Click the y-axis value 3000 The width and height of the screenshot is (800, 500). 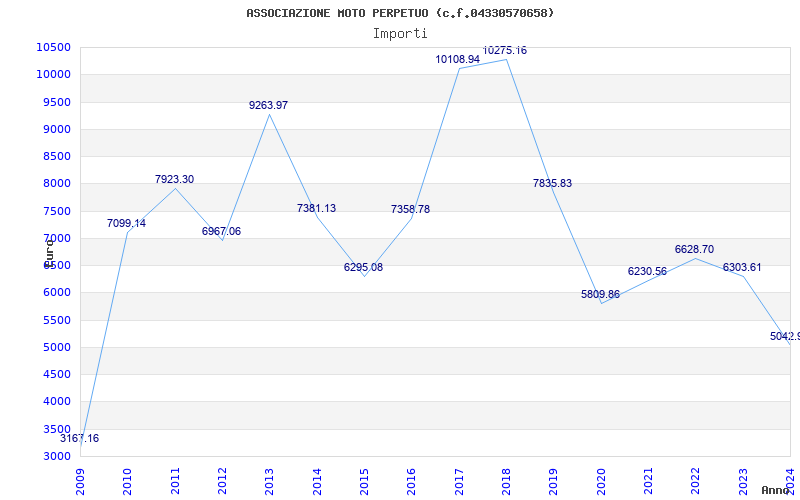[x=56, y=456]
